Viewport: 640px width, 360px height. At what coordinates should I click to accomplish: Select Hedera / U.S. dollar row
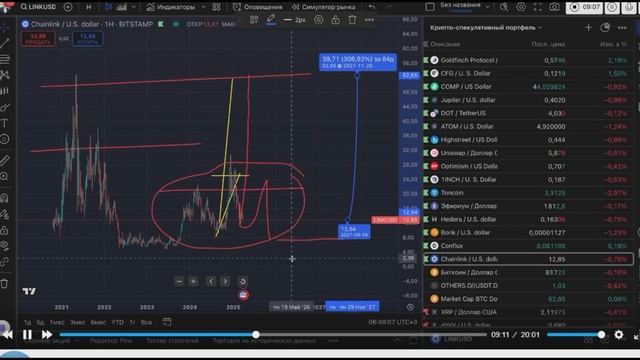coord(528,219)
